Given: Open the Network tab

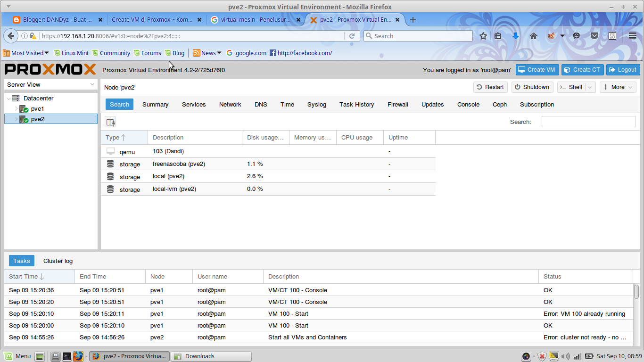Looking at the screenshot, I should tap(230, 105).
